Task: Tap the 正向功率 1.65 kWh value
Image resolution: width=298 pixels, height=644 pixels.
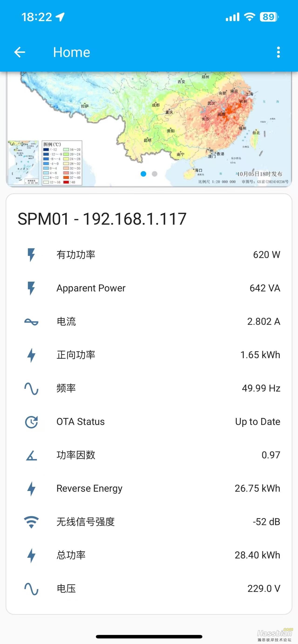Action: coord(260,355)
